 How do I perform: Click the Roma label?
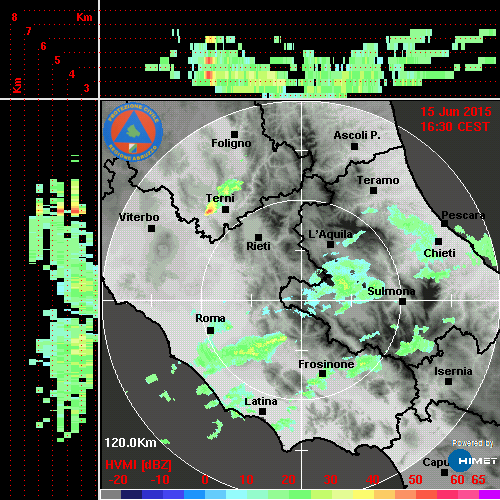pos(210,318)
